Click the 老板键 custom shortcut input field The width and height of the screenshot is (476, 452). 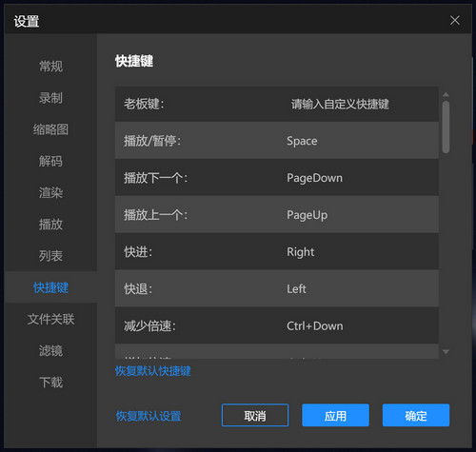(x=340, y=104)
